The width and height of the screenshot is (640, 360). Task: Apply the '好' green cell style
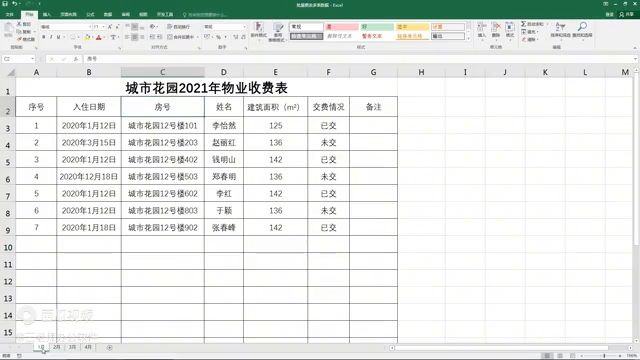point(377,27)
